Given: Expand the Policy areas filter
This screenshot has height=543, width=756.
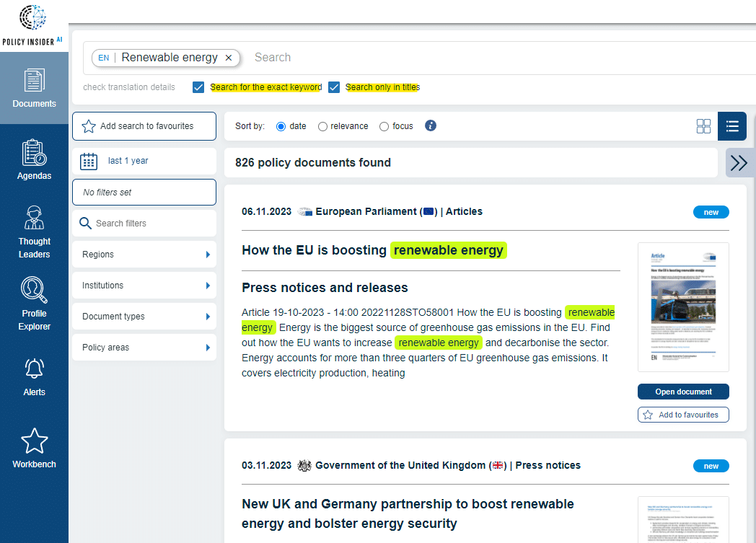Looking at the screenshot, I should (x=144, y=347).
